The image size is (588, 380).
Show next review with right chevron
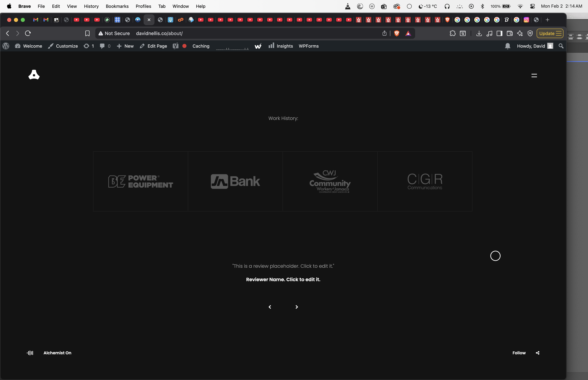pyautogui.click(x=297, y=307)
